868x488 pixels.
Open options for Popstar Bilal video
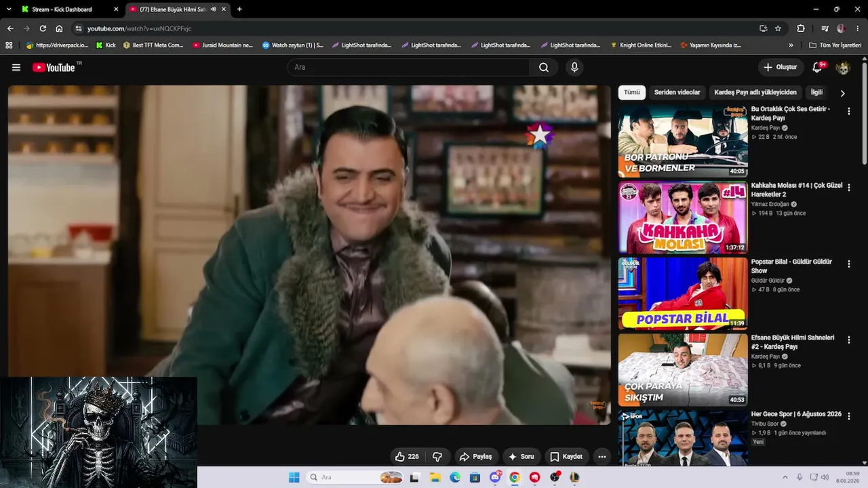(848, 264)
